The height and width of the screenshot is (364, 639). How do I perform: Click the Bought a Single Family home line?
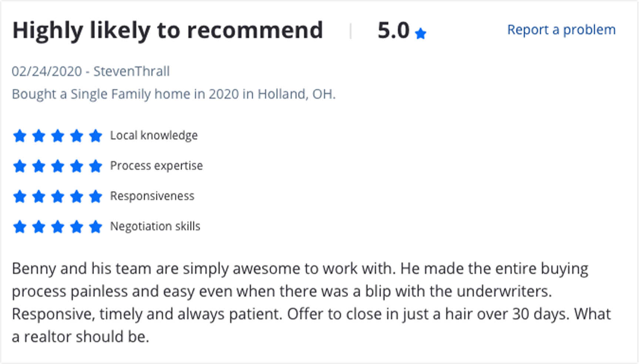point(174,94)
